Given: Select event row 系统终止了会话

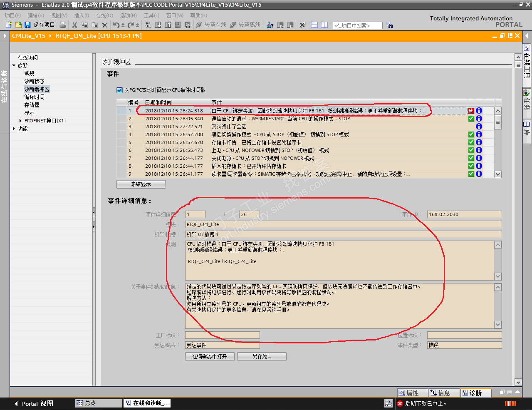Looking at the screenshot, I should [305, 127].
